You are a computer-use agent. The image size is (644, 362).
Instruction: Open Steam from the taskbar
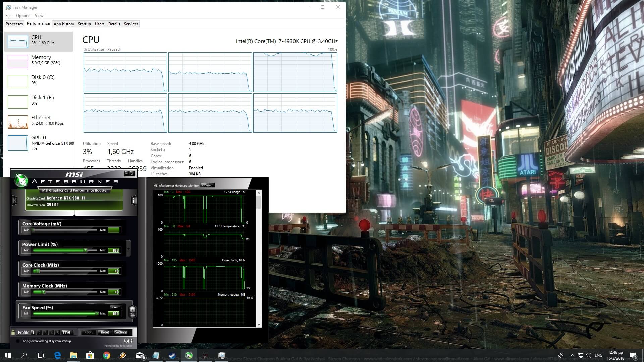[172, 355]
